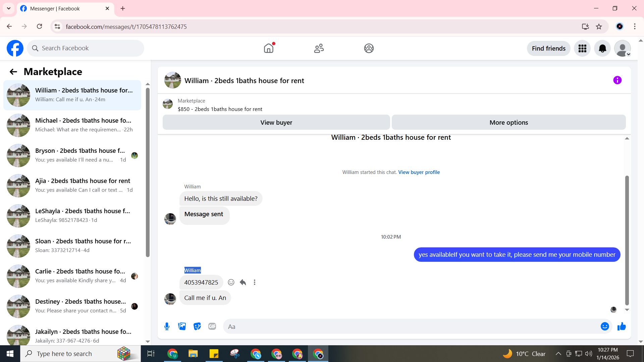Click the voice clip microphone icon
644x362 pixels.
[167, 326]
